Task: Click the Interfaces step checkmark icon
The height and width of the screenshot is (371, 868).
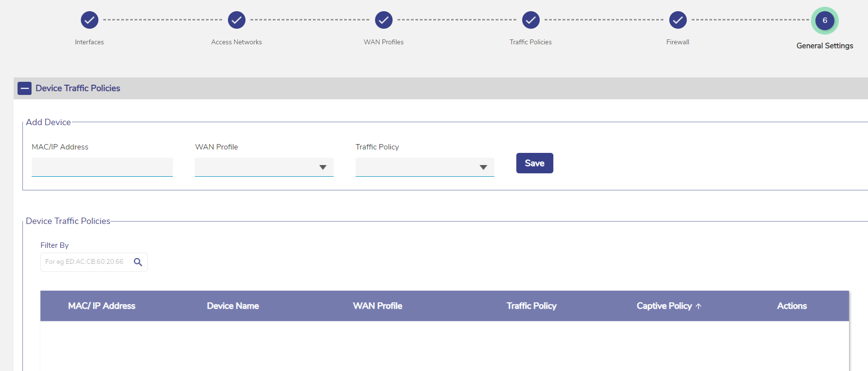Action: coord(90,20)
